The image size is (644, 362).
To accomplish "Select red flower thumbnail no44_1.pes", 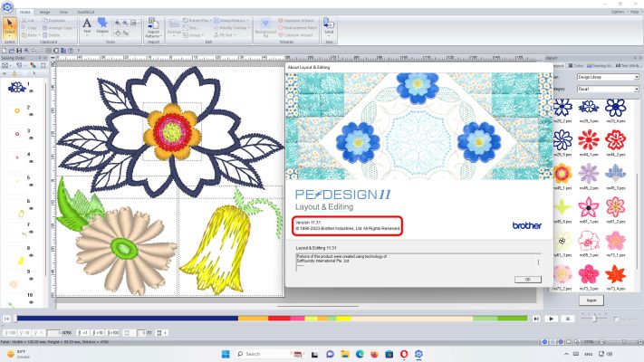I will 589,140.
